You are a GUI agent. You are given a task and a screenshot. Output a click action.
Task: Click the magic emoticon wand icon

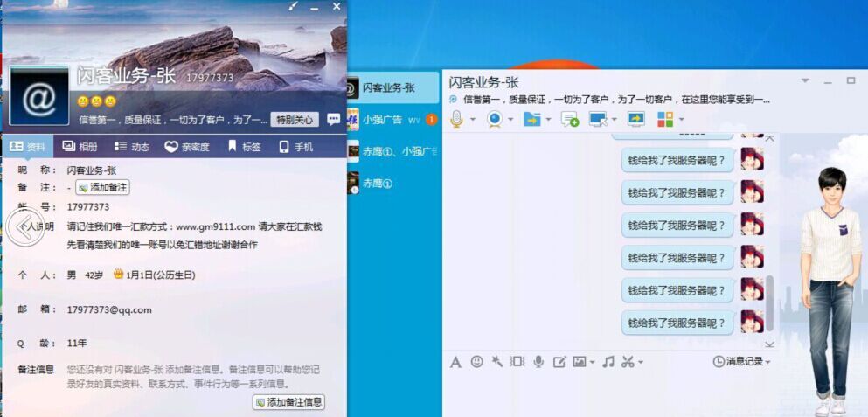click(x=497, y=362)
